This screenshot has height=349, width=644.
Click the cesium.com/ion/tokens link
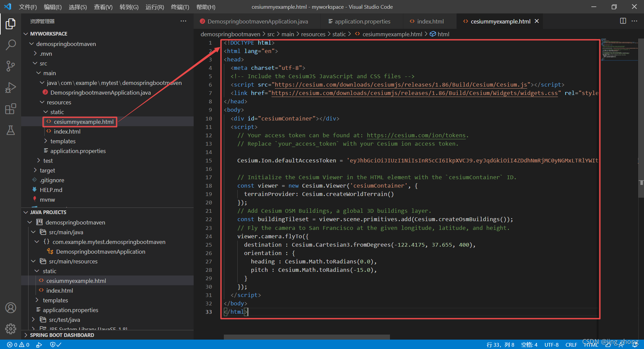tap(416, 135)
